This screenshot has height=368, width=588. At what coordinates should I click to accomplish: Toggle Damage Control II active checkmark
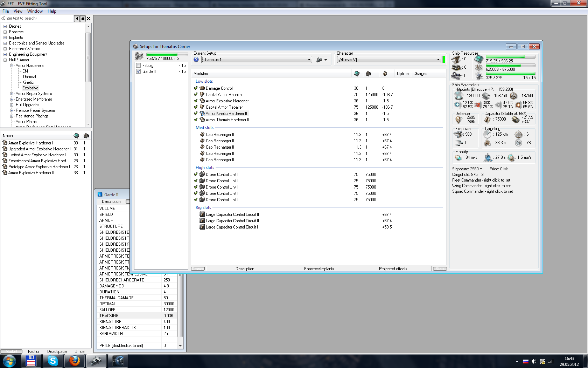click(x=196, y=88)
